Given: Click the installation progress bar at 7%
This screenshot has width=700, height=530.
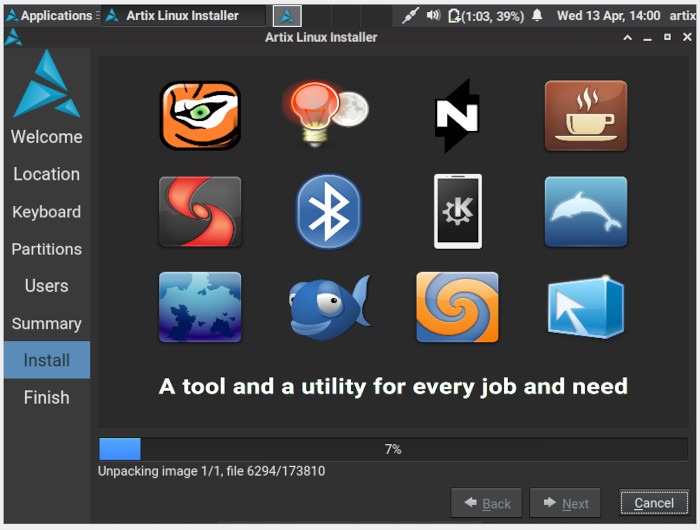Looking at the screenshot, I should (x=393, y=449).
